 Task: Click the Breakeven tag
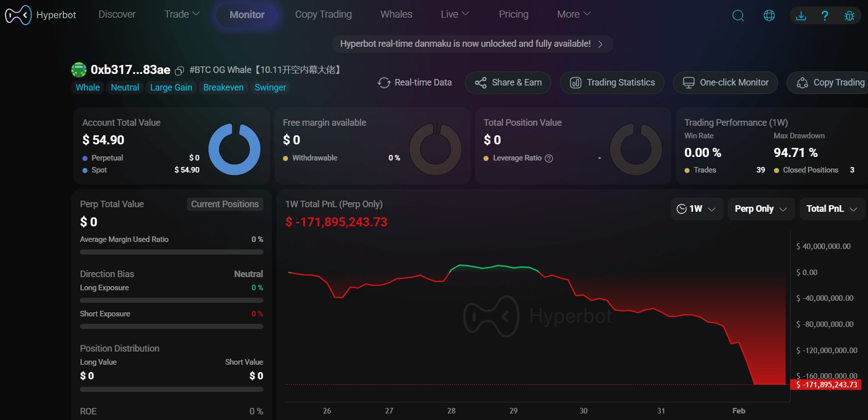tap(223, 88)
